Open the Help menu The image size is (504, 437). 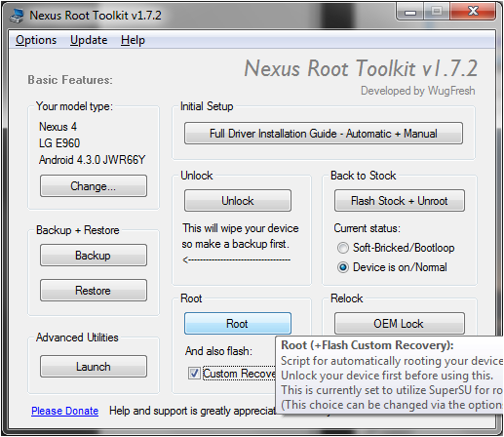(133, 40)
